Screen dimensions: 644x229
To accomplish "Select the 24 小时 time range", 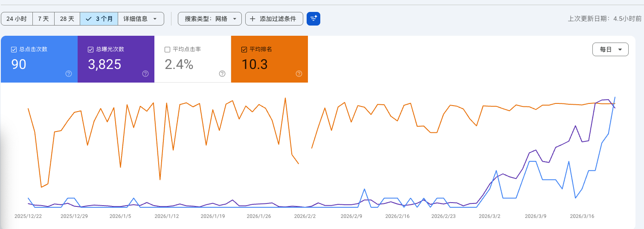I will (x=17, y=19).
